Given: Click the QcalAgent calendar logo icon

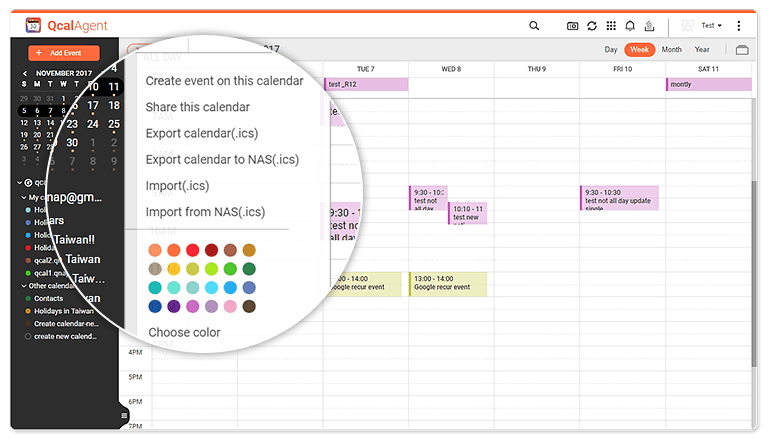Looking at the screenshot, I should pos(33,25).
